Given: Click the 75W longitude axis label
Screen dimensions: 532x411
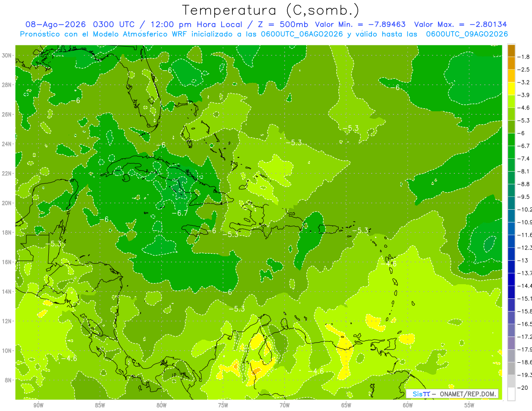Looking at the screenshot, I should 223,405.
